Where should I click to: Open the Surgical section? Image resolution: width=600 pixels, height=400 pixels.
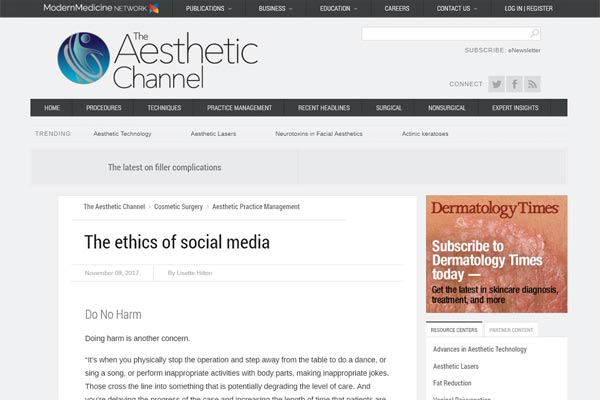click(389, 108)
